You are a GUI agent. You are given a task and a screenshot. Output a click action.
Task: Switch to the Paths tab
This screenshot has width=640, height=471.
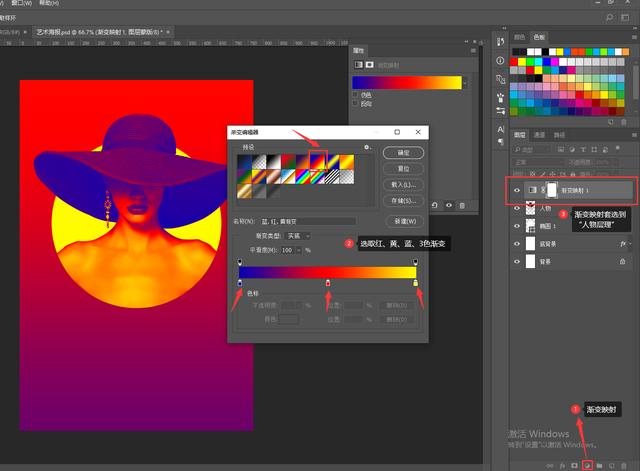[x=559, y=135]
